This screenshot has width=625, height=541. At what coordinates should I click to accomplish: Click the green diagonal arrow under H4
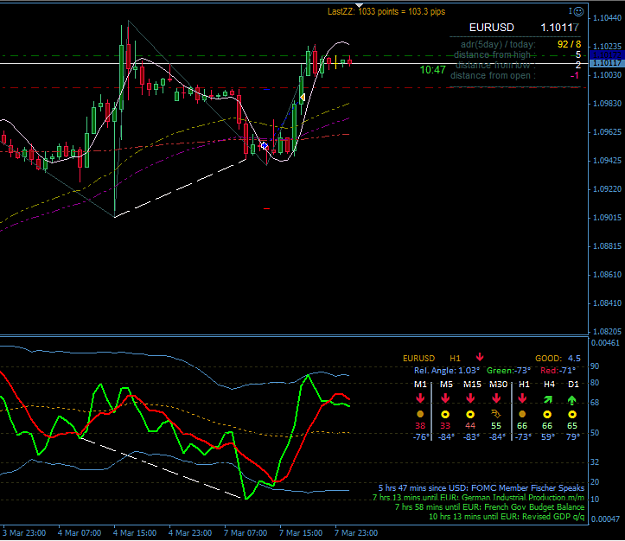pos(548,399)
